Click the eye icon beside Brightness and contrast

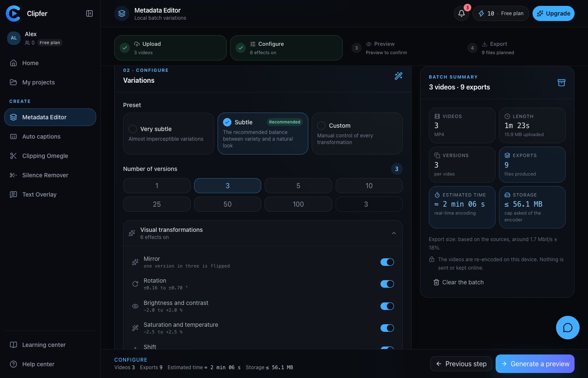coord(135,306)
